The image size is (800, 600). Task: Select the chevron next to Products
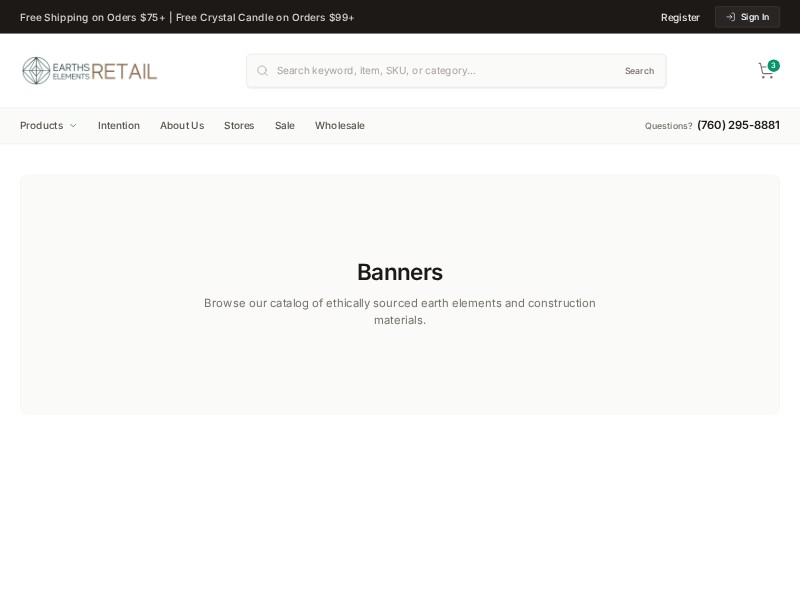74,126
